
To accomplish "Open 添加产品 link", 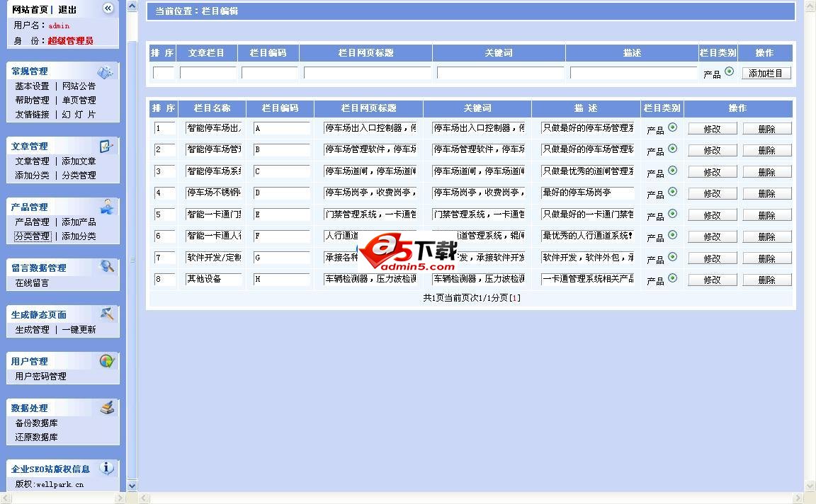I will click(79, 222).
